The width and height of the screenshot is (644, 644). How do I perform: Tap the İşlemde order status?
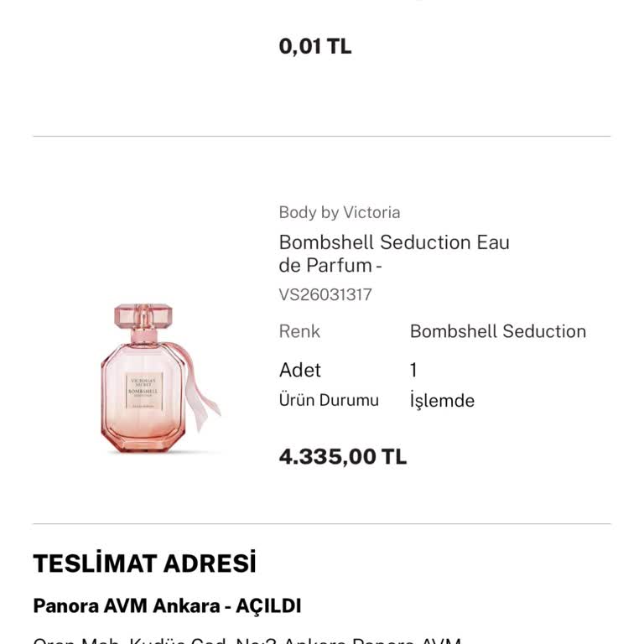[442, 401]
